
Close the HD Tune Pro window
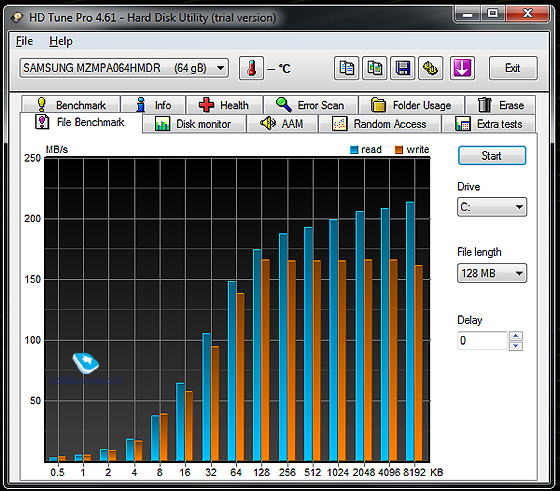pos(528,14)
